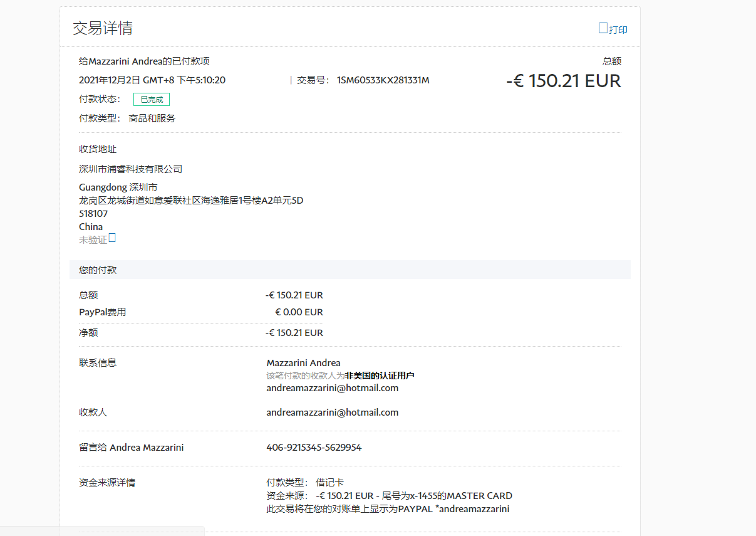Click the 商品和服务 payment type text
Viewport: 756px width, 536px height.
point(152,118)
